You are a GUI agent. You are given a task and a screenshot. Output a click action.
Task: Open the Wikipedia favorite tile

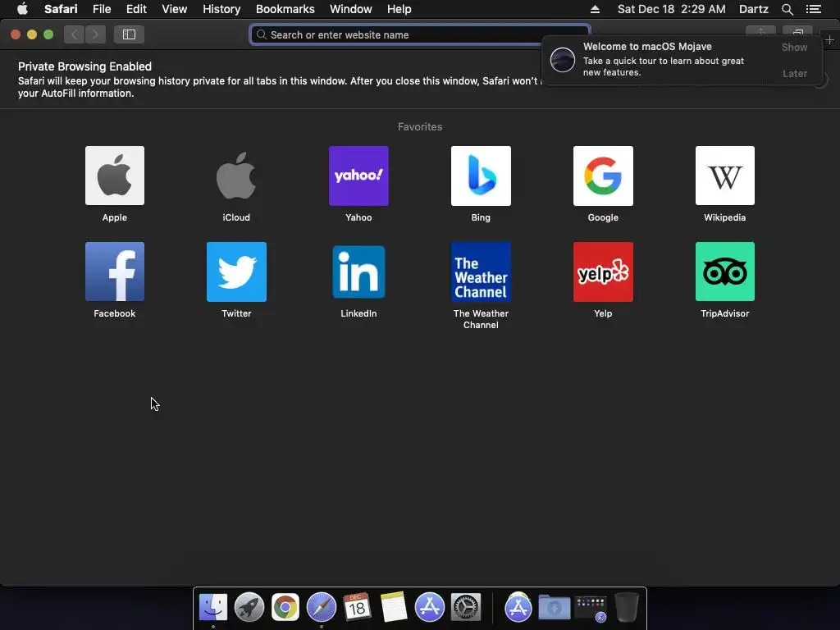click(725, 176)
